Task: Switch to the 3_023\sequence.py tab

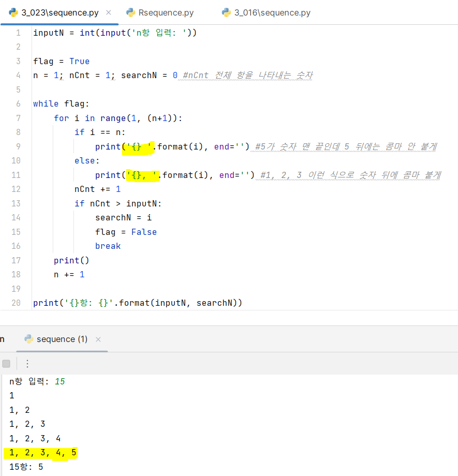Action: click(x=60, y=13)
